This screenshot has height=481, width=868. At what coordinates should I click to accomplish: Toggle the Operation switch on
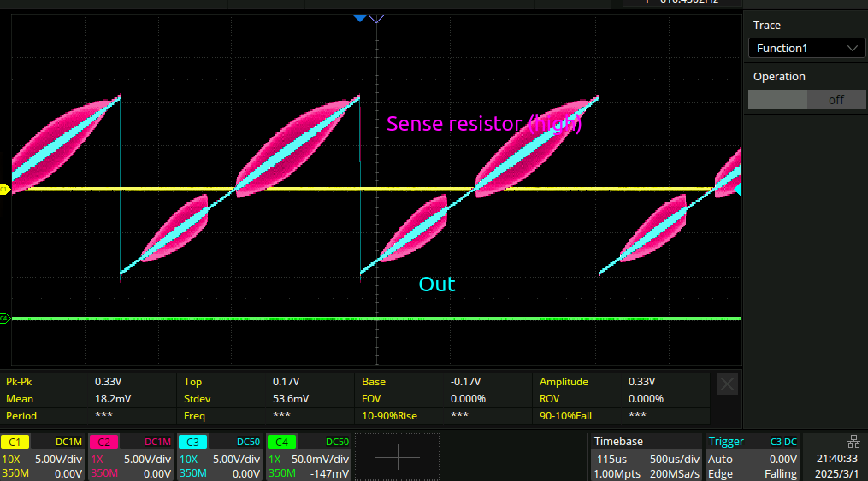[x=806, y=100]
